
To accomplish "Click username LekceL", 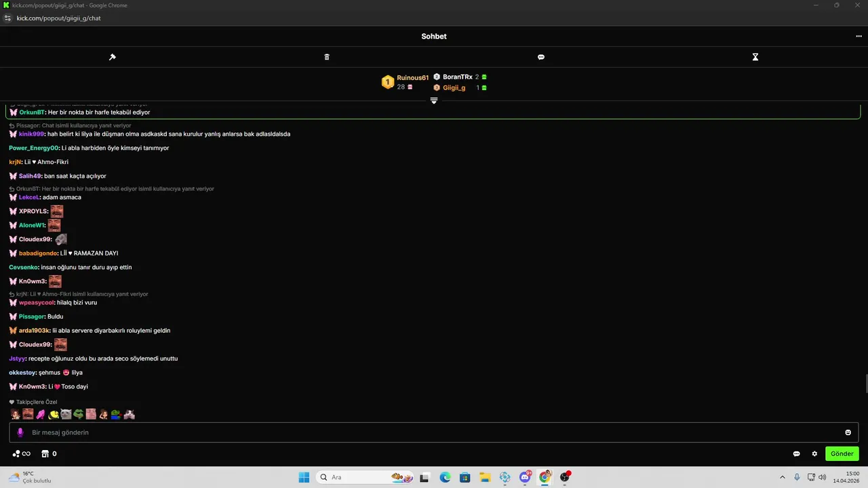I will pyautogui.click(x=29, y=197).
